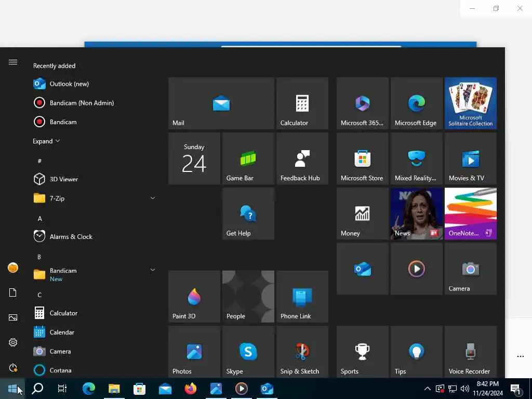Open the Phone Link tile
The height and width of the screenshot is (399, 532).
(x=302, y=297)
